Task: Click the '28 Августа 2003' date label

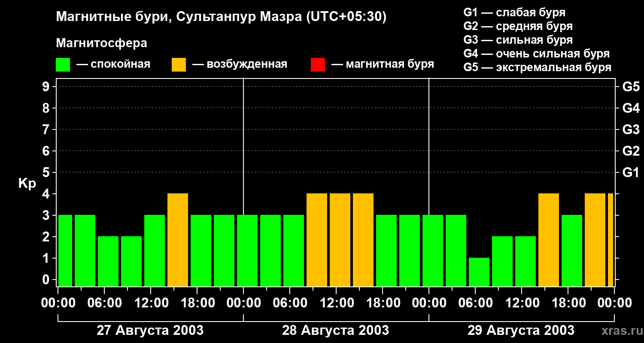Action: click(x=336, y=331)
